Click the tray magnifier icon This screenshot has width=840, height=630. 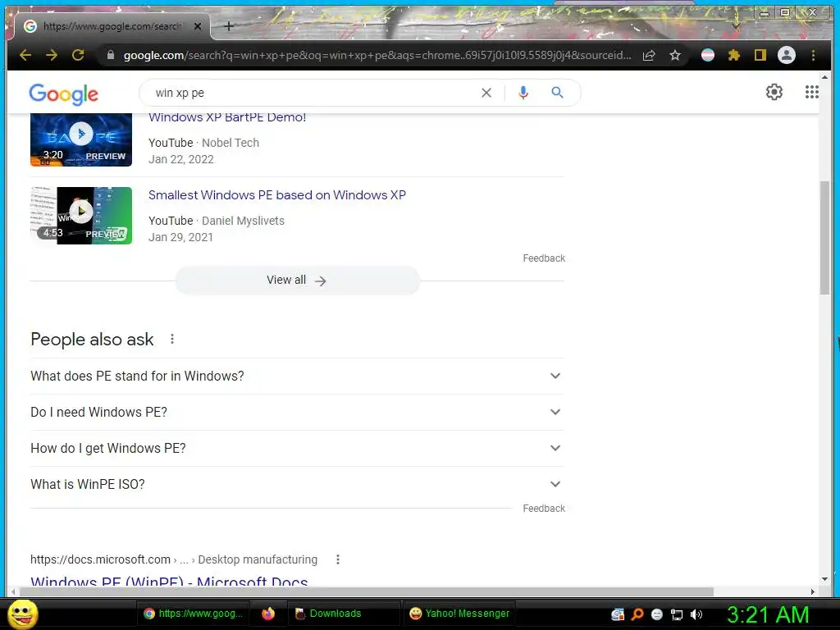tap(637, 614)
